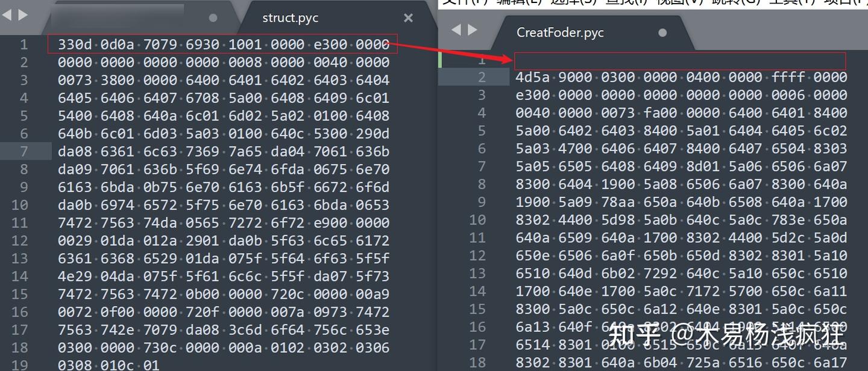Image resolution: width=868 pixels, height=371 pixels.
Task: Switch to the struct.pyc tab
Action: (289, 17)
